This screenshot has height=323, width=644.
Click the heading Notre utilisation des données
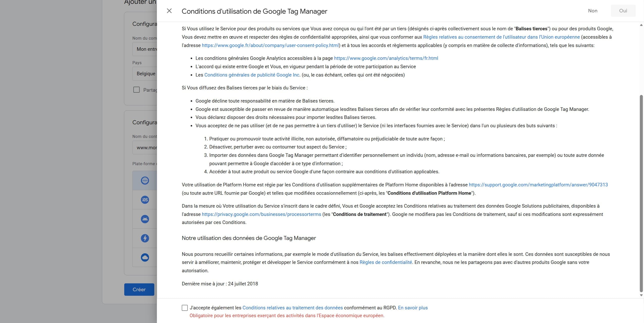point(249,238)
